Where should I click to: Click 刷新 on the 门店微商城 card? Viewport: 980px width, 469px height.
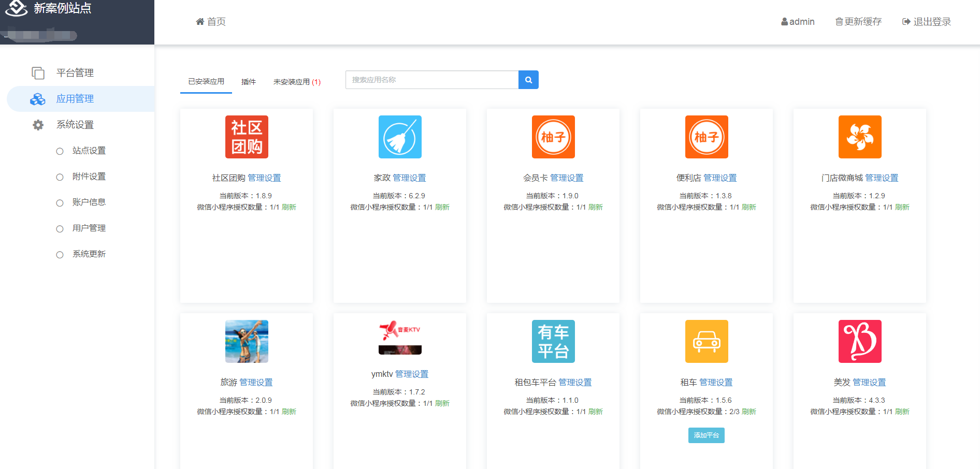[902, 207]
